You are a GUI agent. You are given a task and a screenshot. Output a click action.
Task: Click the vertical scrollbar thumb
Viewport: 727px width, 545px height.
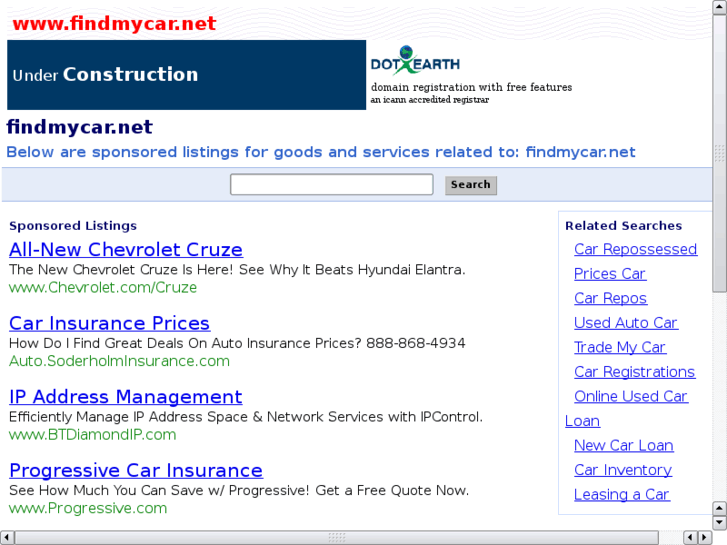tap(720, 153)
